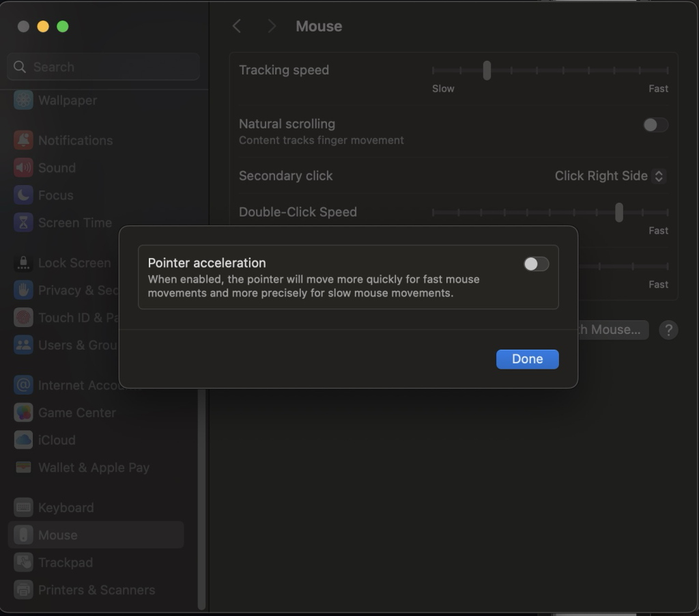699x616 pixels.
Task: Click the Keyboard icon in sidebar
Action: coord(23,507)
